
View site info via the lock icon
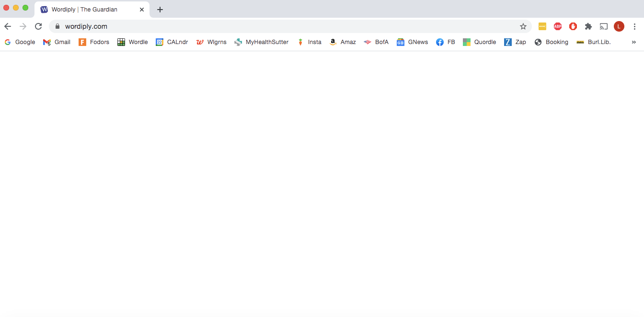click(x=57, y=26)
